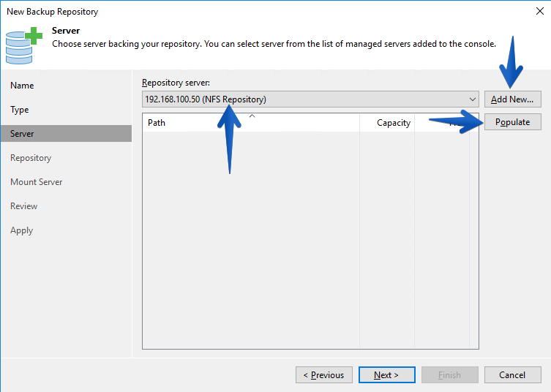Image resolution: width=551 pixels, height=392 pixels.
Task: Click the Populate button
Action: tap(513, 122)
